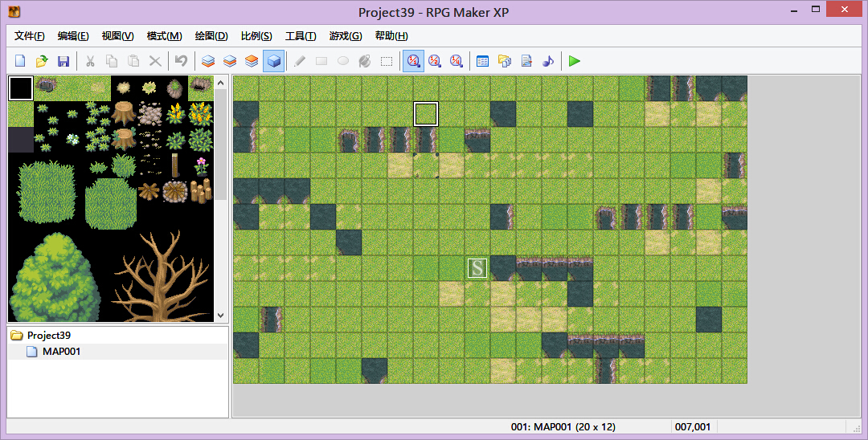Click the S start position on map

477,268
